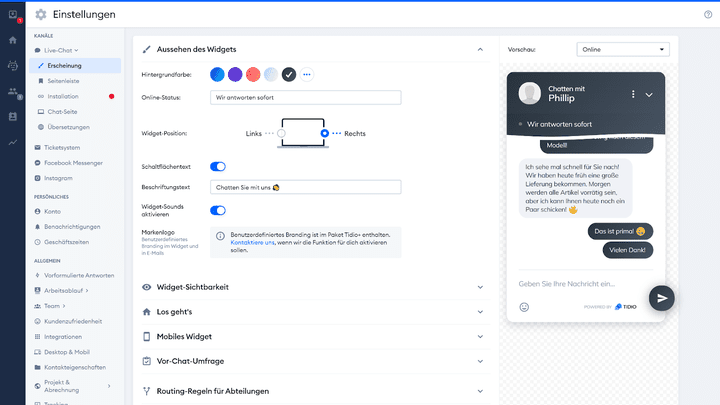Open the inbox icon with notification badge

click(x=12, y=14)
